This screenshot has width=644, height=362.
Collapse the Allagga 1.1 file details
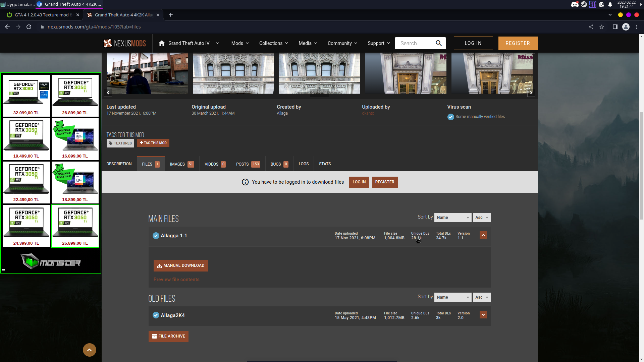click(x=483, y=235)
